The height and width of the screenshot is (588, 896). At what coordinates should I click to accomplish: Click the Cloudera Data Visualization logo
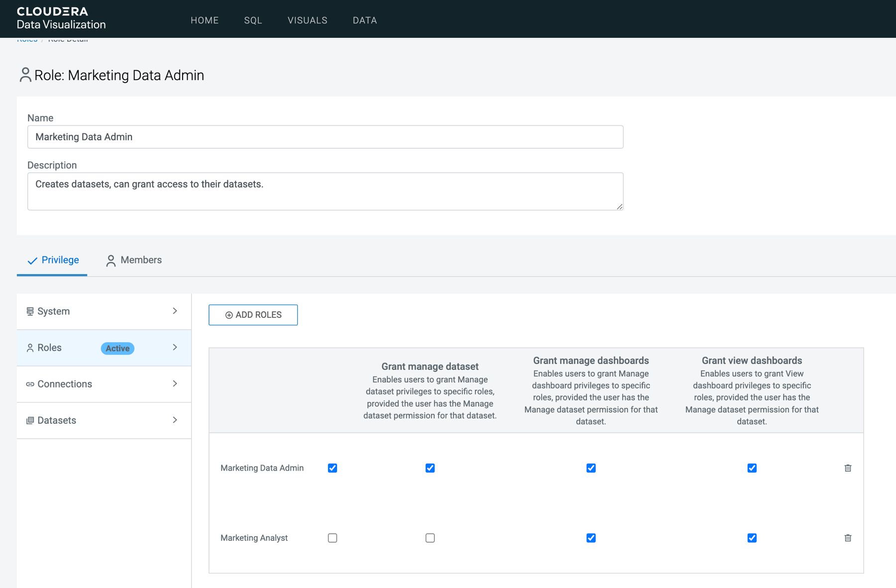pos(61,18)
